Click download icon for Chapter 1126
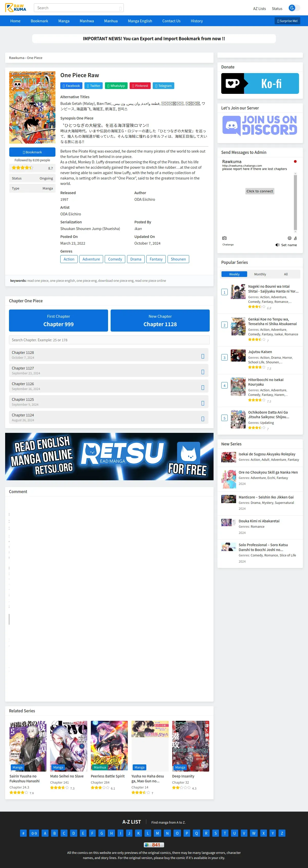308x868 pixels. point(203,387)
